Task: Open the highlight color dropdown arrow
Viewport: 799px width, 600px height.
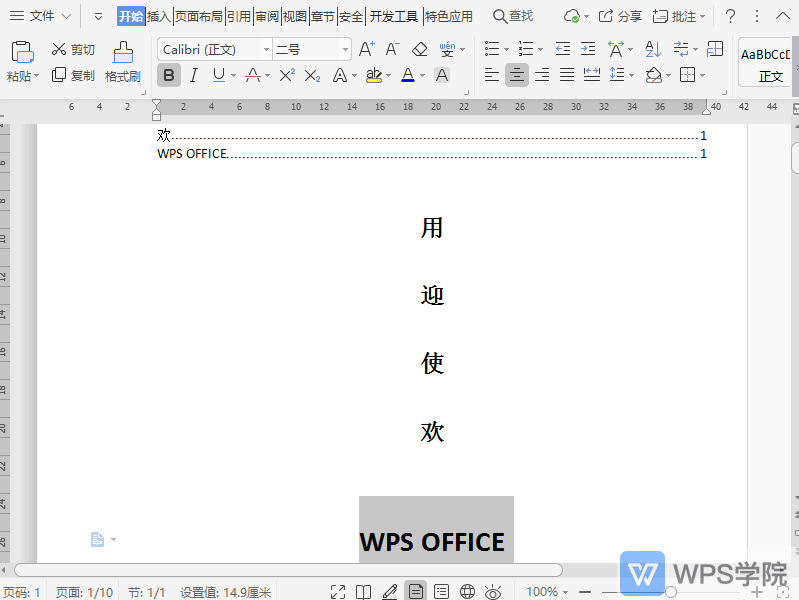Action: tap(388, 76)
